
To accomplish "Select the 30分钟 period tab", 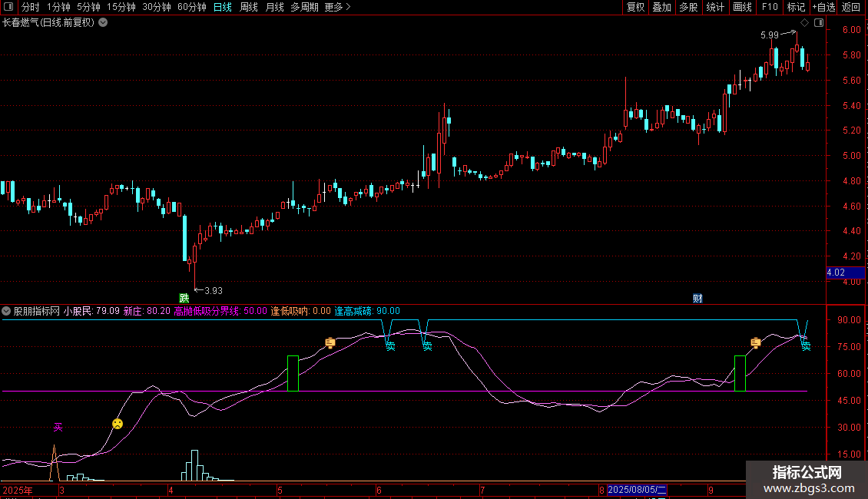I will click(156, 7).
